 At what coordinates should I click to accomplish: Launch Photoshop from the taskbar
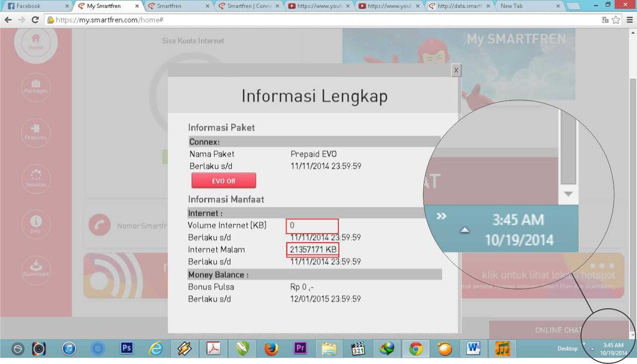click(x=127, y=349)
